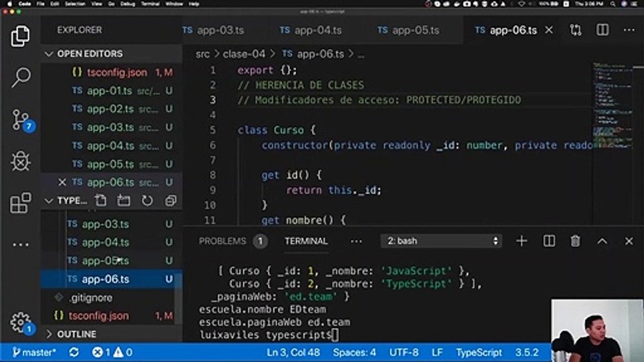The width and height of the screenshot is (644, 362).
Task: Collapse all folders in explorer
Action: click(171, 201)
